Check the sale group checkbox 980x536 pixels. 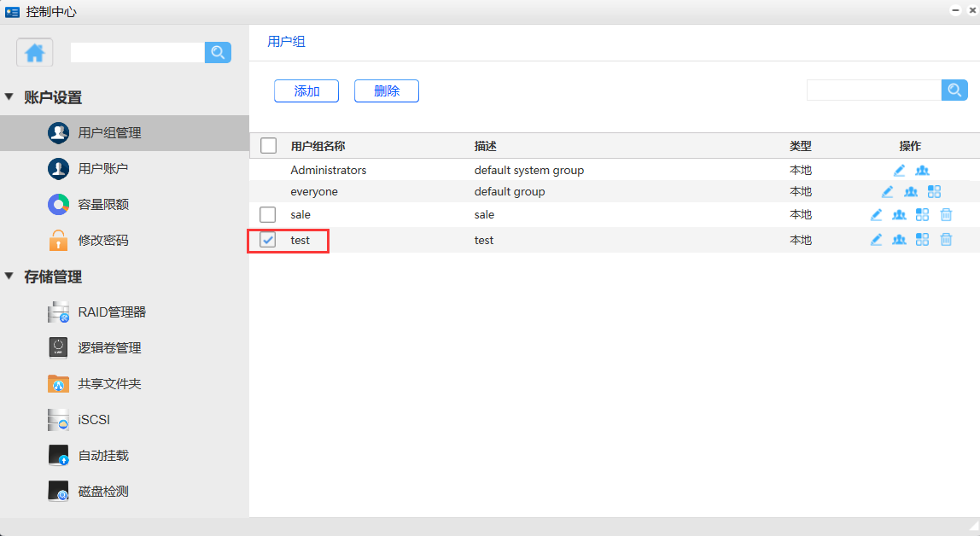[268, 215]
